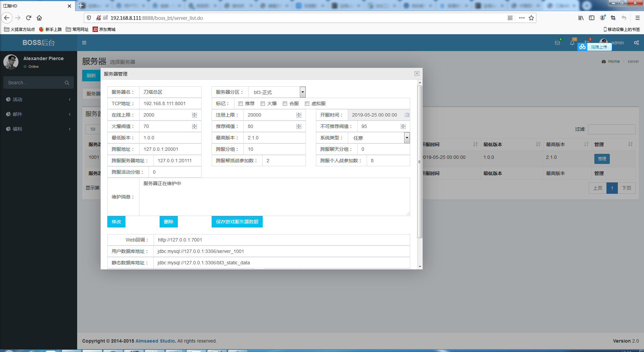This screenshot has height=352, width=644.
Task: Click the dialog's vertical scrollbar thumb
Action: [420, 162]
